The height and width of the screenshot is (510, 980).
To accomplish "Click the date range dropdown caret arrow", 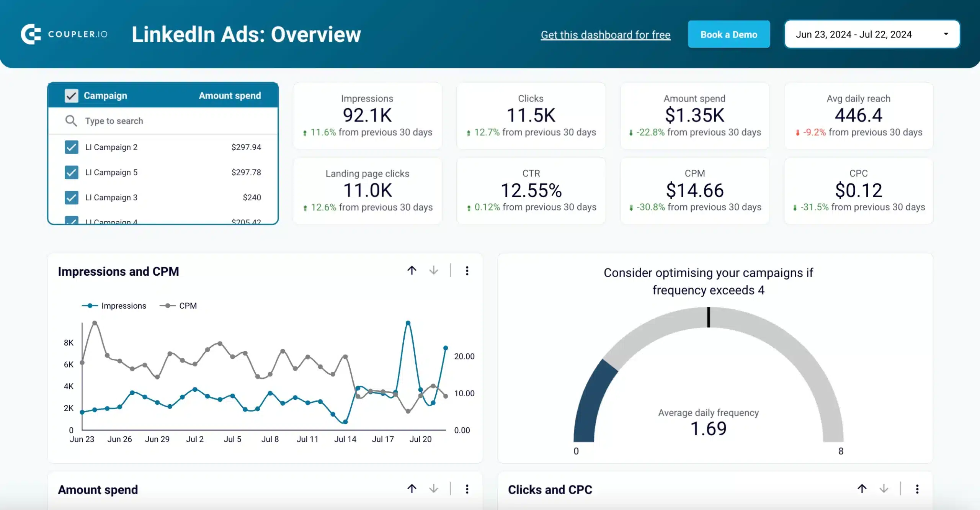I will pyautogui.click(x=946, y=34).
